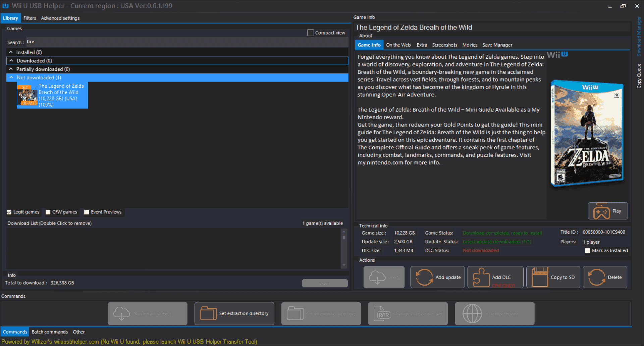The image size is (644, 346).
Task: Click the 'Latest update downloaded' status text
Action: [497, 242]
